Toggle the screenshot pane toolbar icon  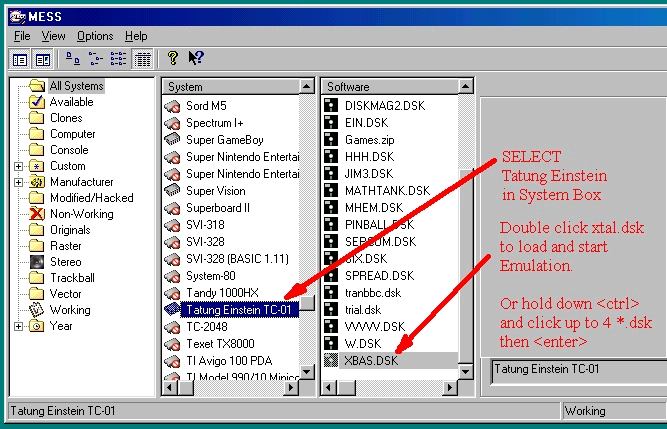[x=43, y=59]
